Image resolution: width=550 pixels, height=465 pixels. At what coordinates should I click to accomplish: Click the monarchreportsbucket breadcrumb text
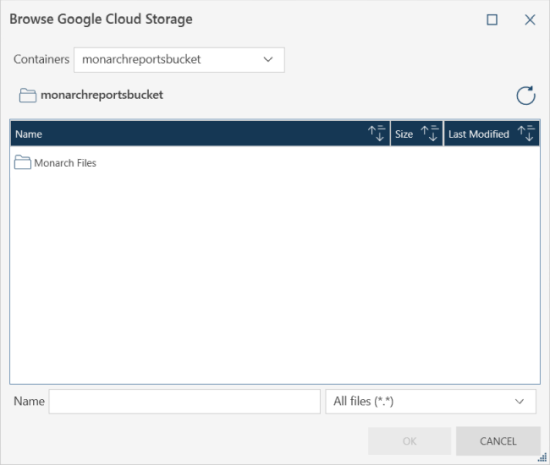pos(102,95)
